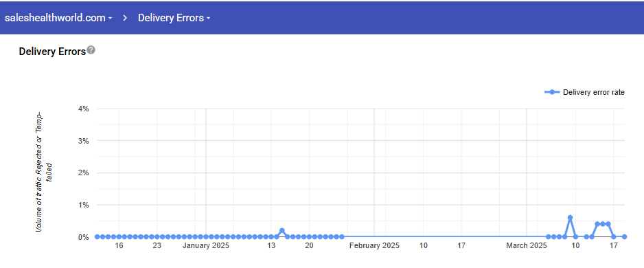Select the mid-January 0.2% peak data point
The image size is (644, 268).
(281, 231)
